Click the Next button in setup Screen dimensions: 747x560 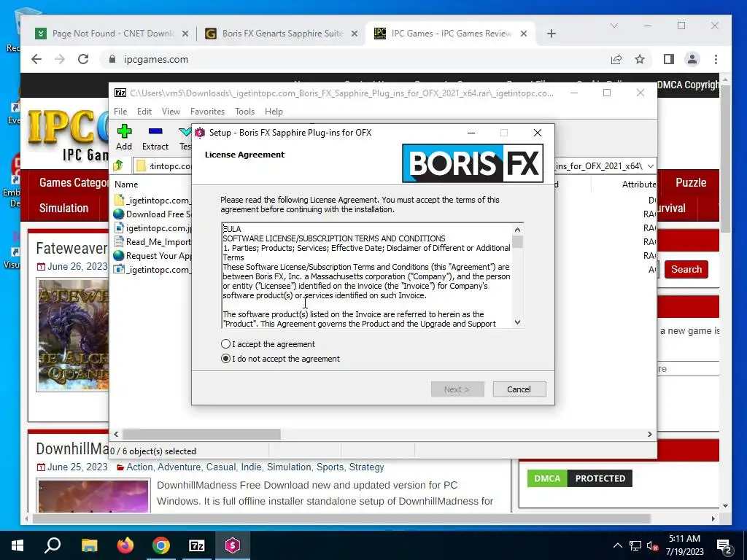click(x=457, y=389)
